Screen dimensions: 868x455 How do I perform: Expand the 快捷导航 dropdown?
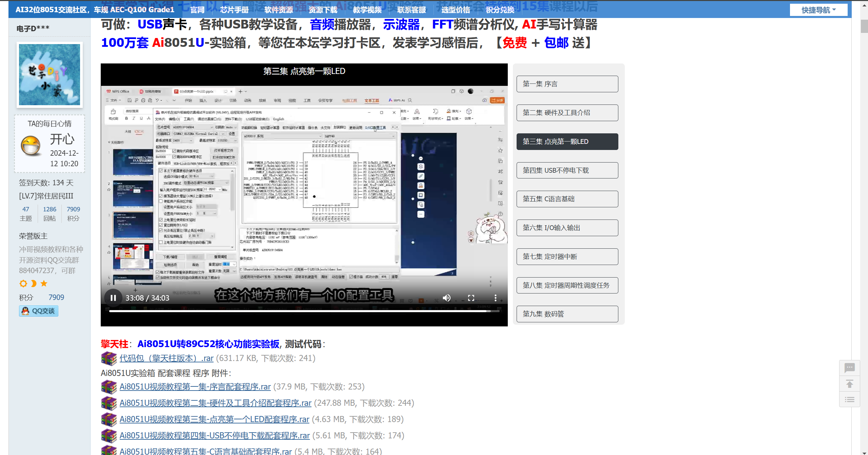tap(818, 10)
